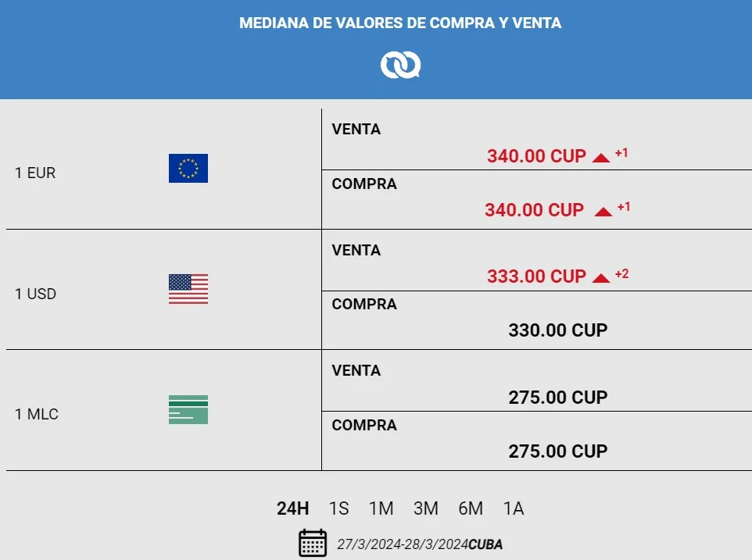752x560 pixels.
Task: Click the 1 EUR currency label
Action: coord(35,173)
